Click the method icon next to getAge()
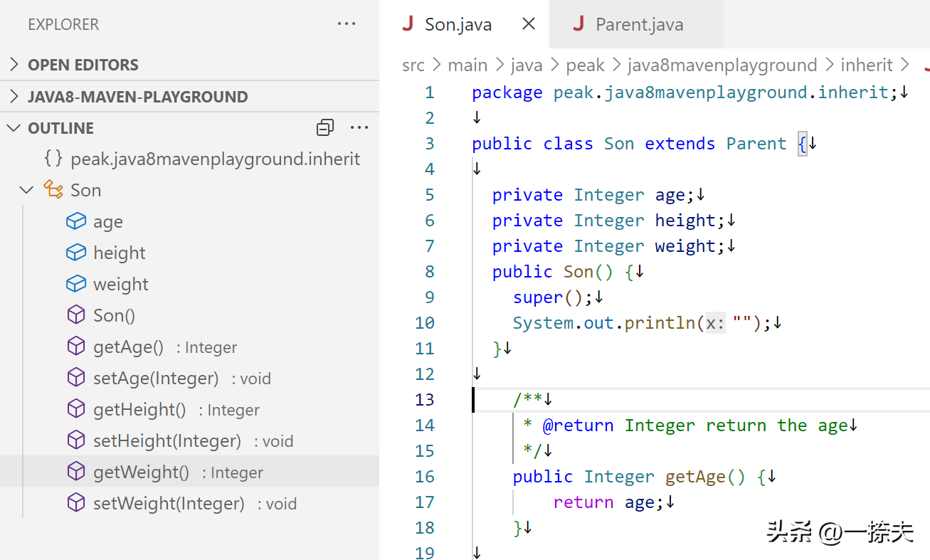930x560 pixels. pos(76,347)
